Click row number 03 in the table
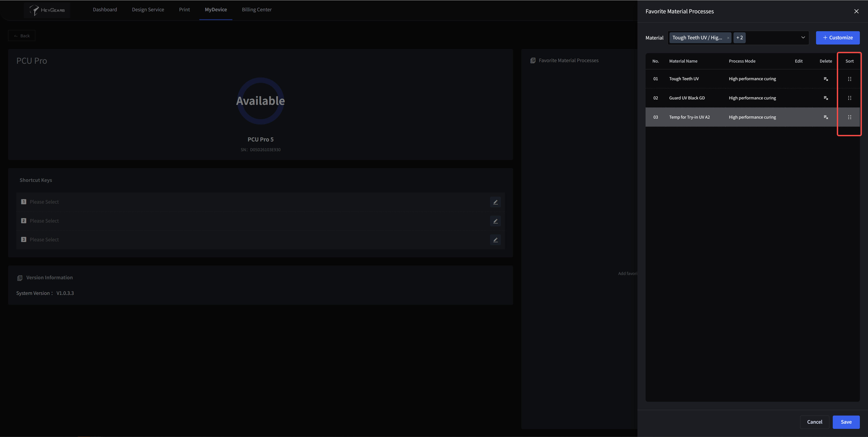868x437 pixels. [x=655, y=117]
